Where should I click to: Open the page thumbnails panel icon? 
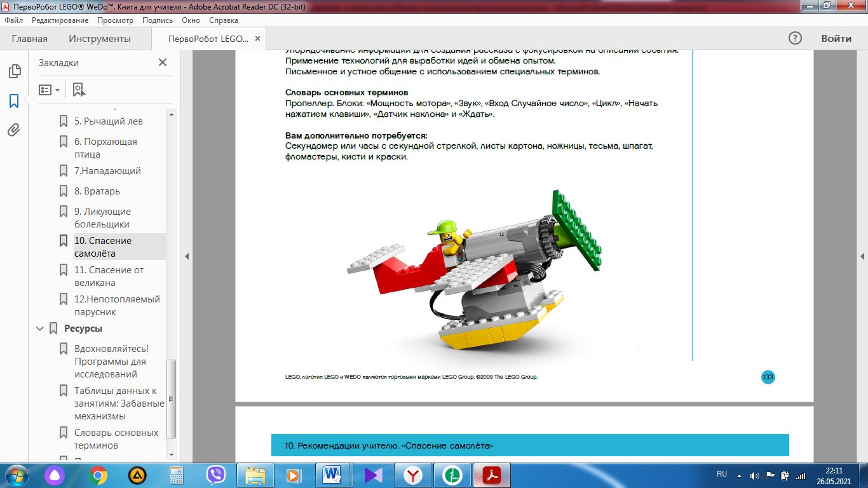pos(14,71)
